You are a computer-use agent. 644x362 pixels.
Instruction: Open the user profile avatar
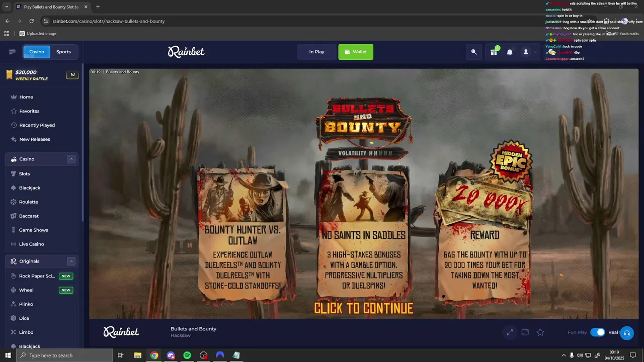click(526, 52)
